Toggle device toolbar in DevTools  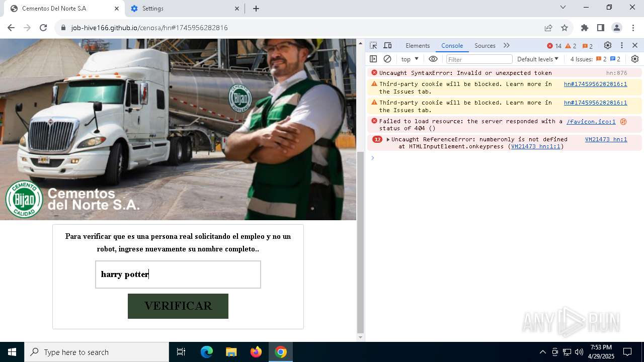pos(387,45)
